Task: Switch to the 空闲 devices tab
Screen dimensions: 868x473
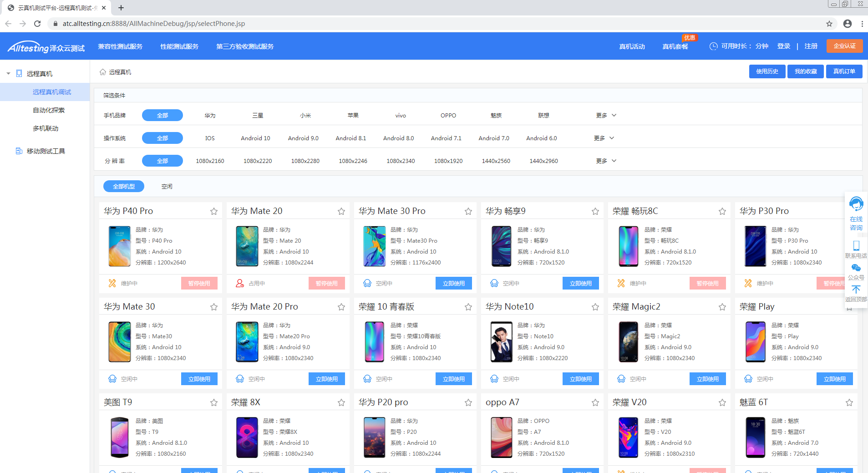Action: (x=167, y=187)
